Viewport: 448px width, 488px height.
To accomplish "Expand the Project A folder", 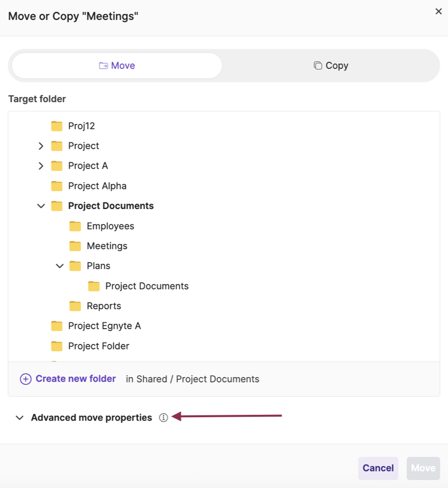I will (41, 166).
